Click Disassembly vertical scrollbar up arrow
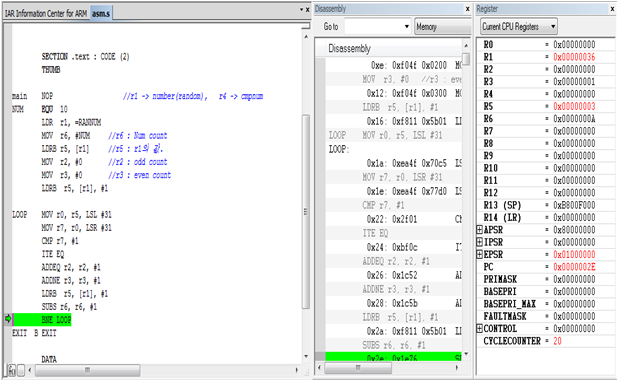The height and width of the screenshot is (380, 624). click(466, 45)
